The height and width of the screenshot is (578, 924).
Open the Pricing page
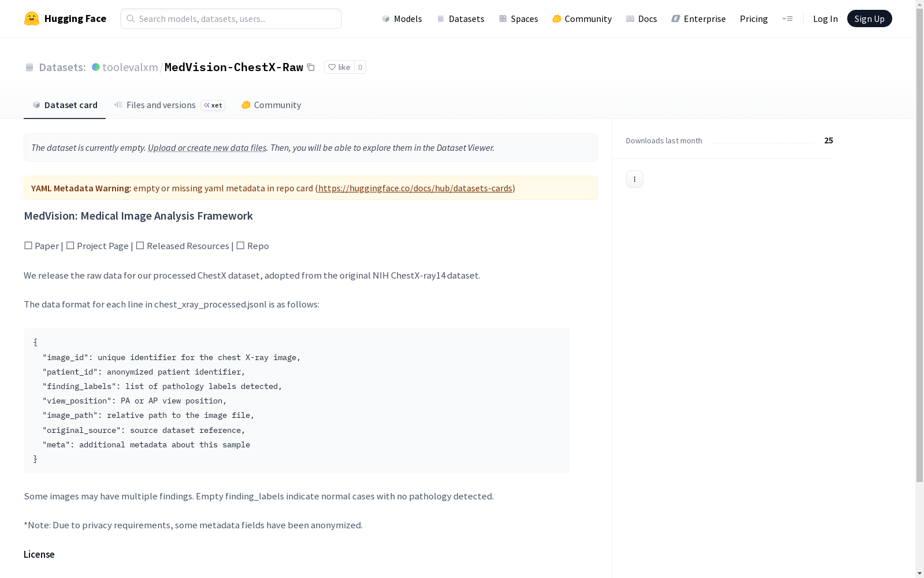tap(754, 18)
